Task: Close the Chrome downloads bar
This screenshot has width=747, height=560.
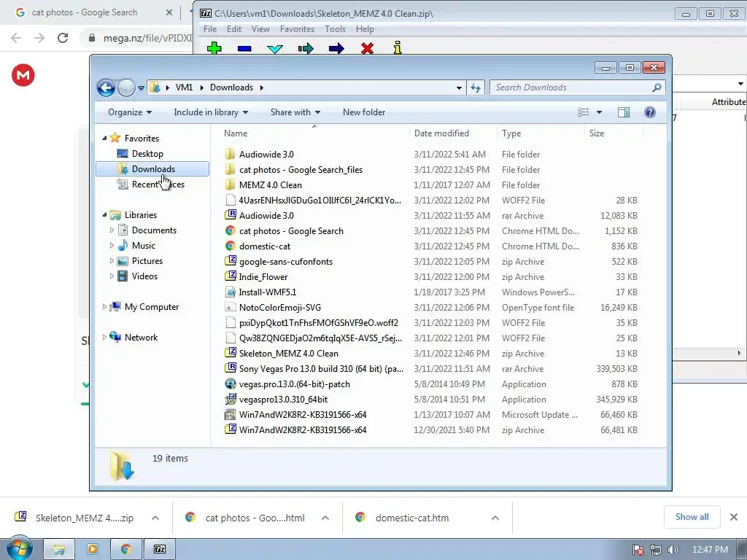Action: pyautogui.click(x=734, y=517)
